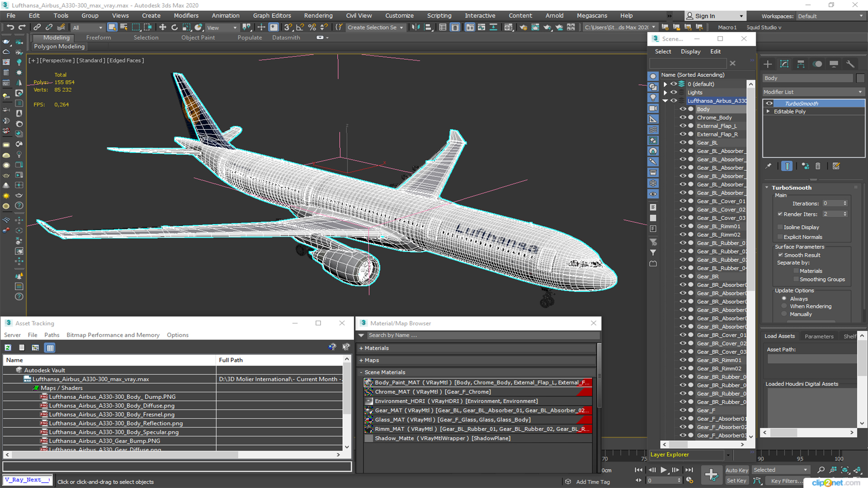868x488 pixels.
Task: Toggle TurboSmooth modifier eye icon
Action: click(769, 103)
